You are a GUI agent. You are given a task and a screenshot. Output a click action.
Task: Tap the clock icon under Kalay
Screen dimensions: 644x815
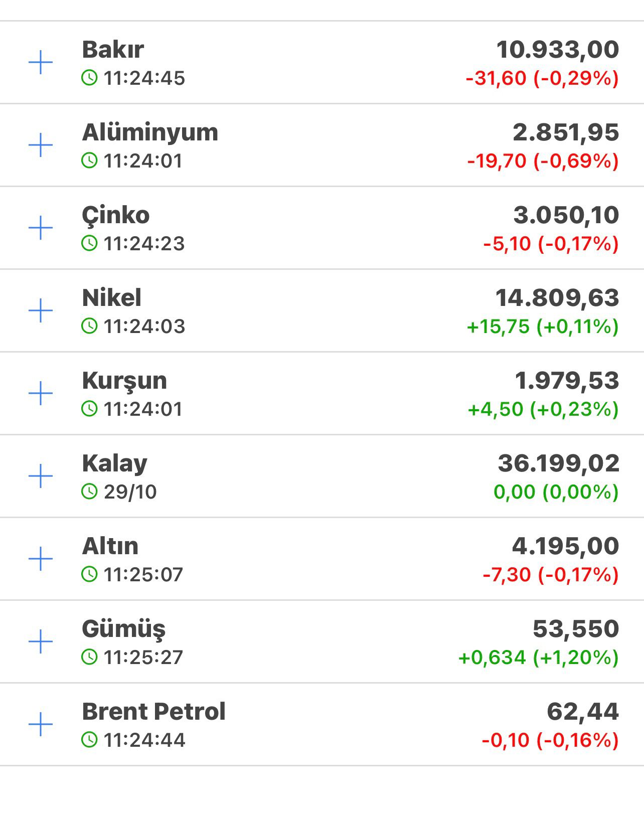89,492
